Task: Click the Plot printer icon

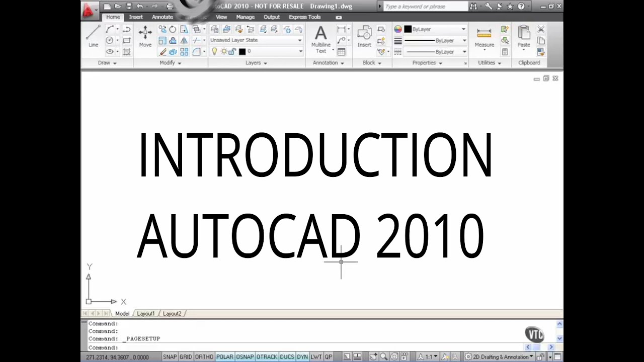Action: (x=170, y=7)
